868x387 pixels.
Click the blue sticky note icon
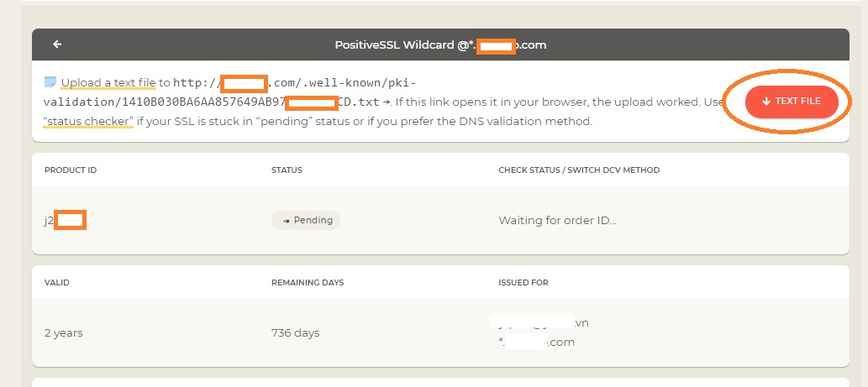50,82
